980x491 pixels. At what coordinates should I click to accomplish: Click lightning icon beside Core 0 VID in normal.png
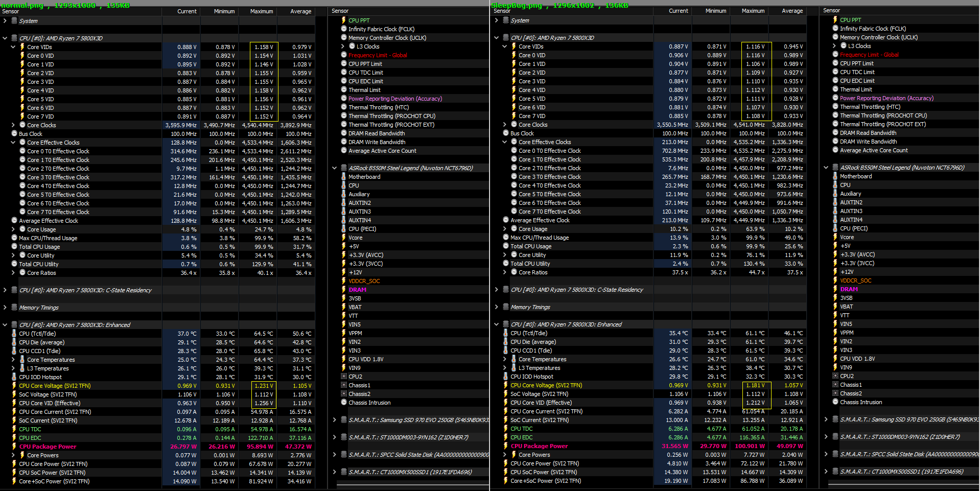(x=22, y=56)
